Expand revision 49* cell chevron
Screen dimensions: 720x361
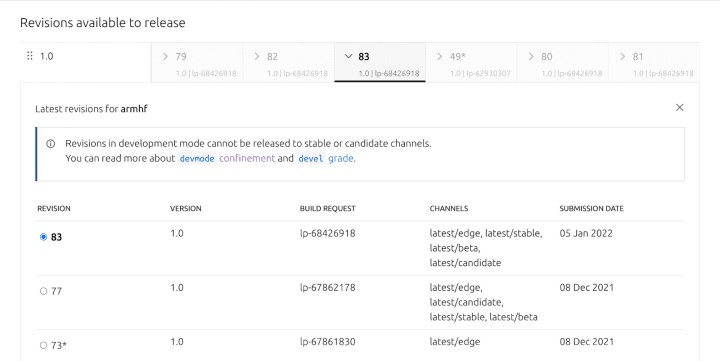point(439,56)
